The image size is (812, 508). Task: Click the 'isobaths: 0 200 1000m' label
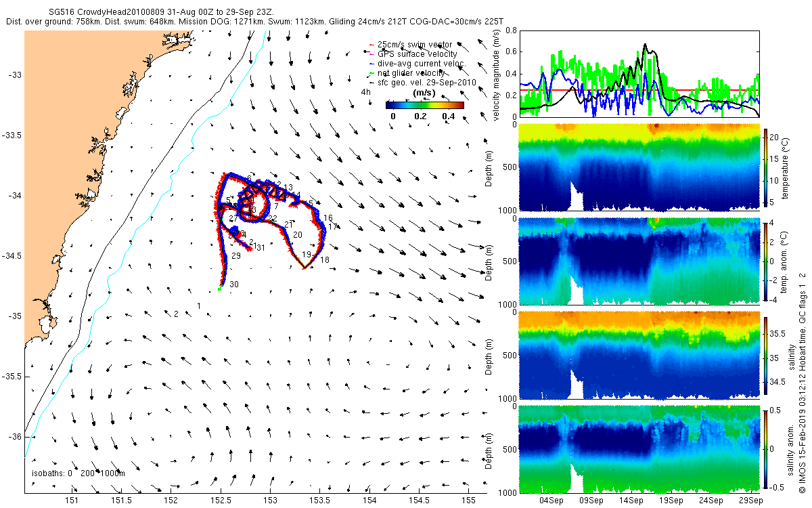coord(78,473)
